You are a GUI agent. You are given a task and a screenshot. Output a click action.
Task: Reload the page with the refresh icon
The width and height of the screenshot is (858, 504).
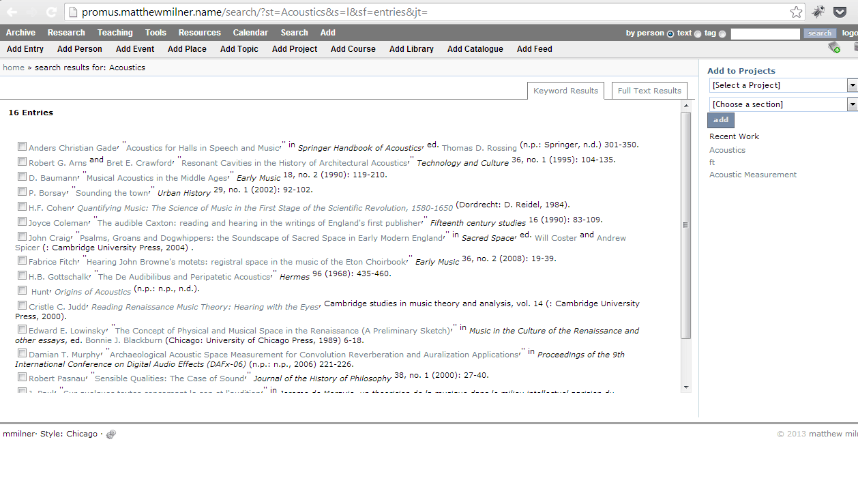(x=51, y=12)
